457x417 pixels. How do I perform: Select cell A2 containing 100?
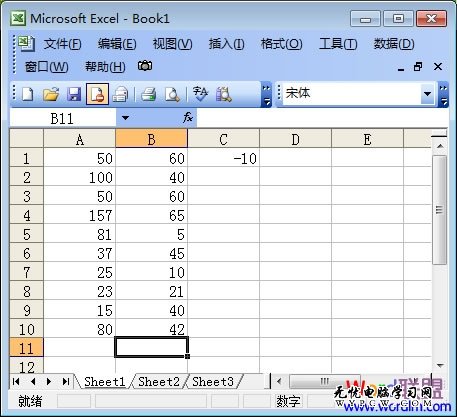[x=80, y=177]
